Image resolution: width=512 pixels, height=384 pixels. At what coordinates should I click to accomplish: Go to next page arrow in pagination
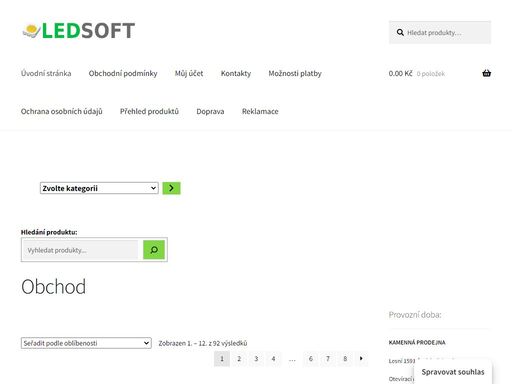(x=361, y=359)
